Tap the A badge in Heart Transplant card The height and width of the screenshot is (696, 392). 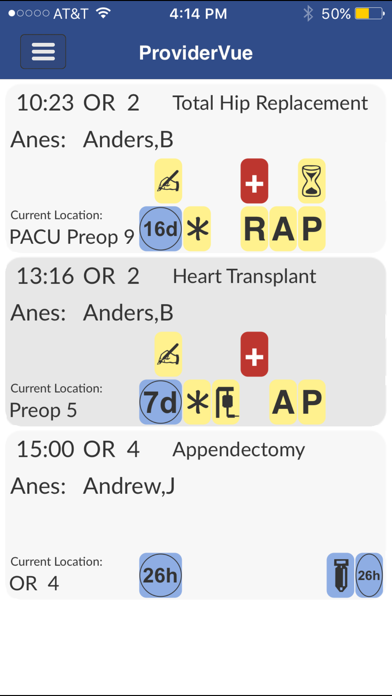click(283, 402)
